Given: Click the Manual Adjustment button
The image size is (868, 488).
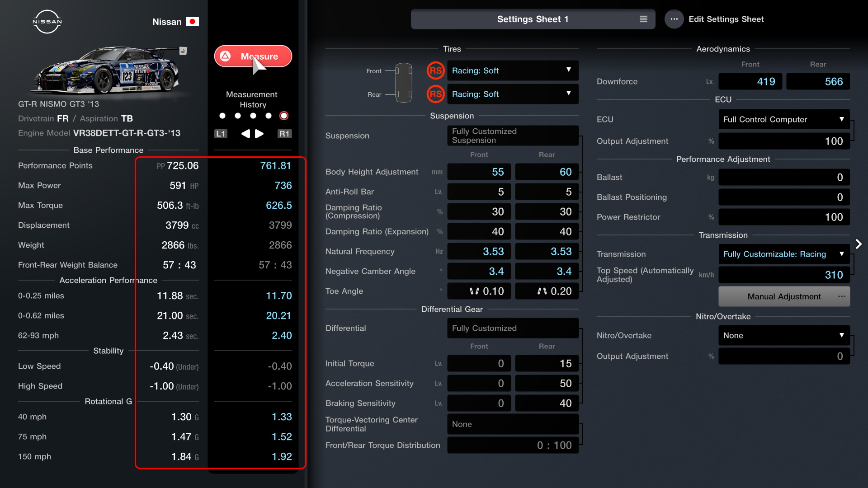Looking at the screenshot, I should (783, 296).
